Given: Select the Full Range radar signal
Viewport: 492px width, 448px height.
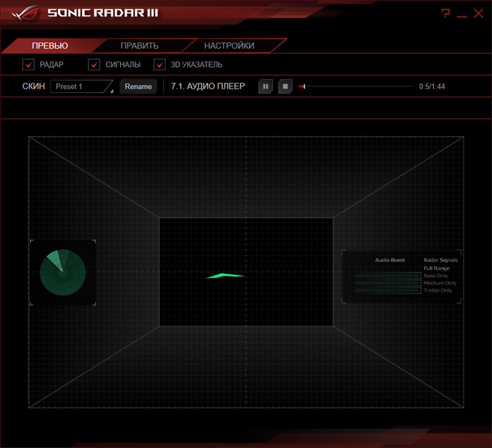Looking at the screenshot, I should point(437,268).
